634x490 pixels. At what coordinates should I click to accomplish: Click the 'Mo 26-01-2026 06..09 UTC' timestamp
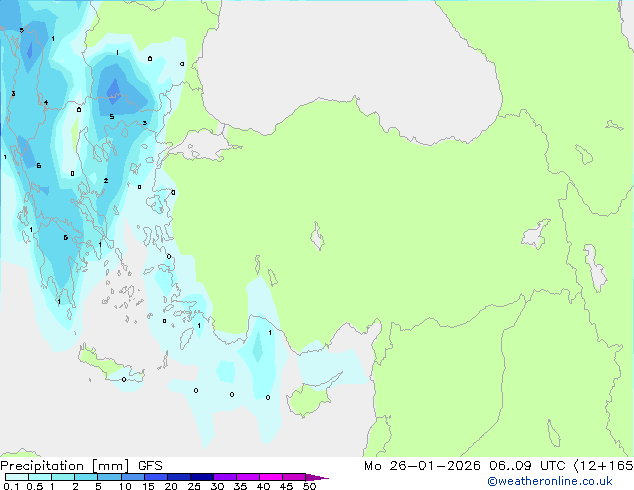(464, 466)
